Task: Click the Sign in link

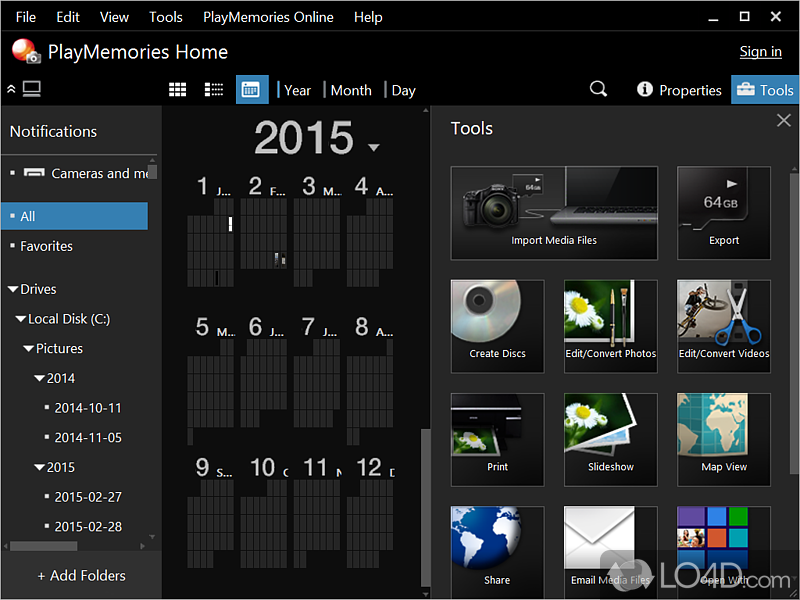Action: click(x=760, y=52)
